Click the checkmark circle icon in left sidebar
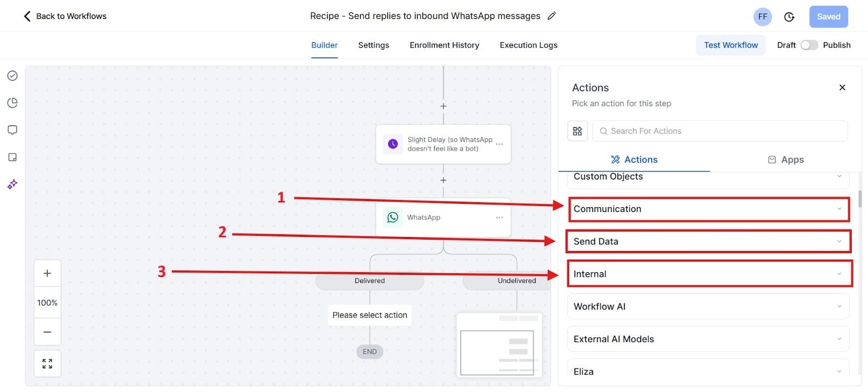Screen dimensions: 868x392 click(x=12, y=75)
